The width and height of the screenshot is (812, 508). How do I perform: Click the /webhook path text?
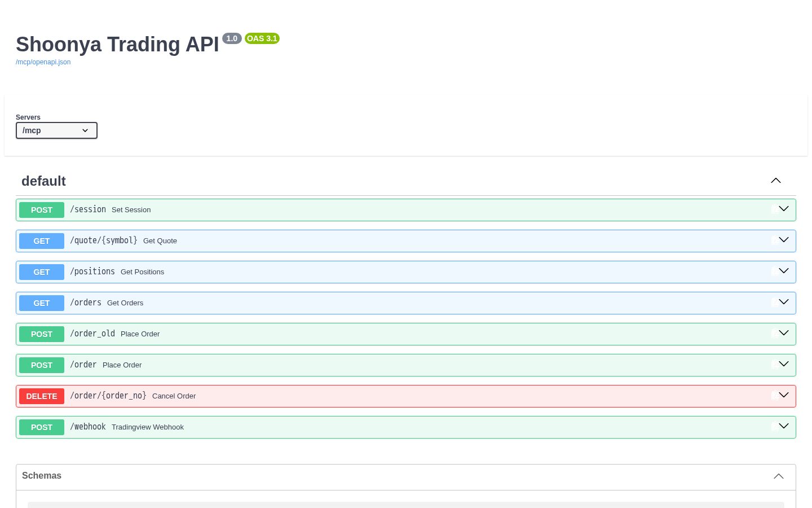tap(88, 427)
